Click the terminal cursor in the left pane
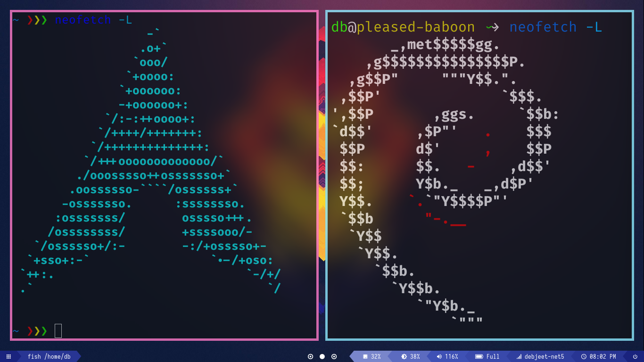Image resolution: width=644 pixels, height=362 pixels. pos(58,330)
